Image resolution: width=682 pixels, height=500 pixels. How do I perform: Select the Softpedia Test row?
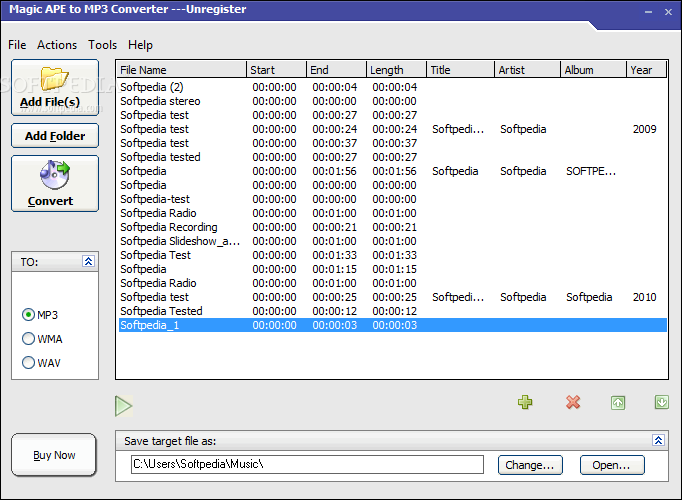coord(392,255)
